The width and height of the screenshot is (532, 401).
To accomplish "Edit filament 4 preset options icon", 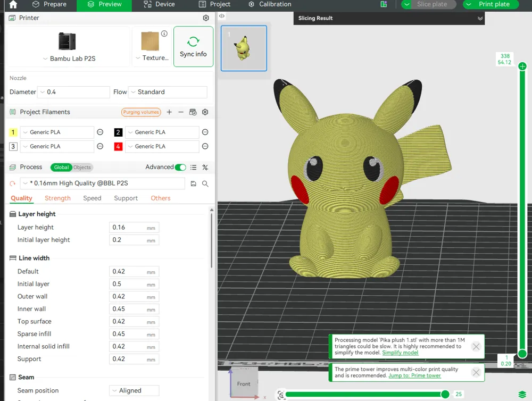I will tap(205, 146).
